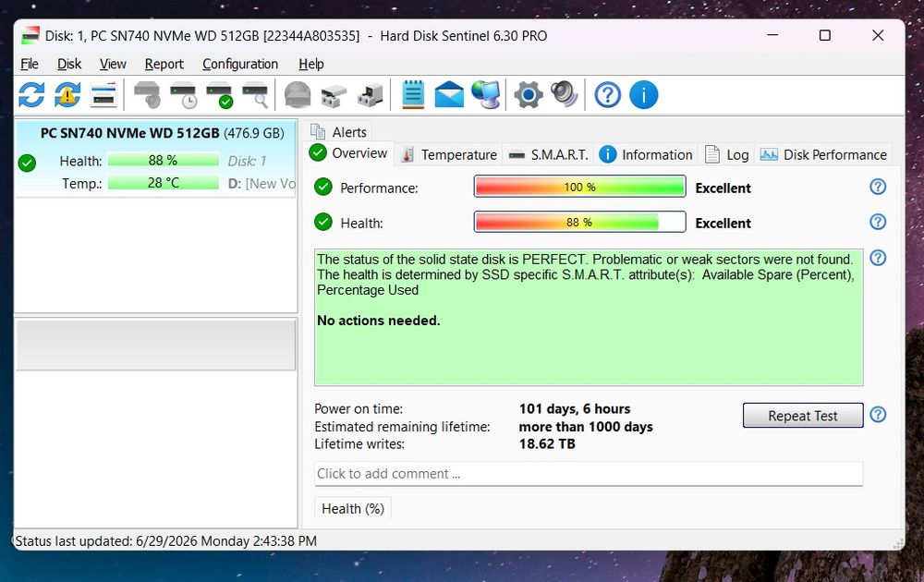The image size is (924, 582).
Task: Click the app icon in the title bar
Action: (x=30, y=35)
